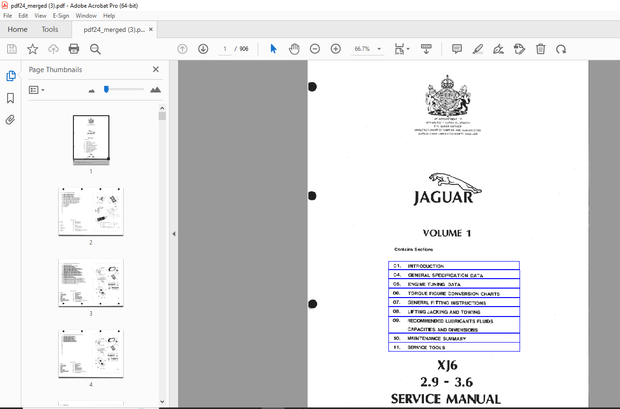The width and height of the screenshot is (620, 409).
Task: Activate the hand pan tool
Action: coord(294,49)
